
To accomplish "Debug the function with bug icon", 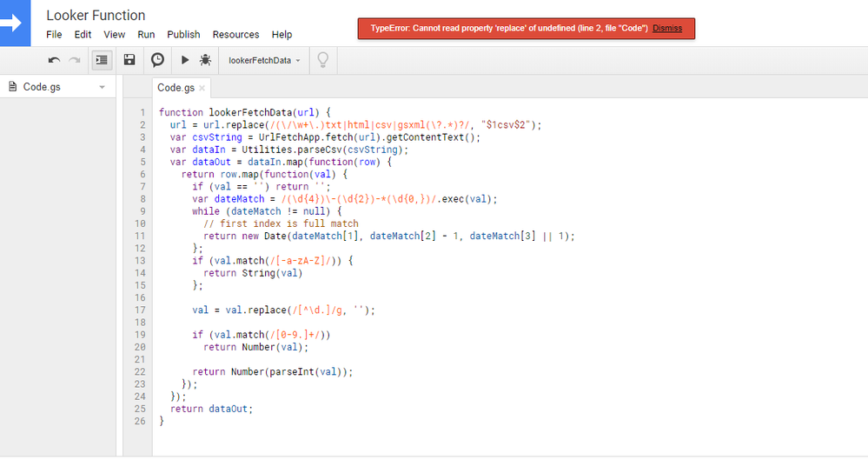I will [205, 60].
